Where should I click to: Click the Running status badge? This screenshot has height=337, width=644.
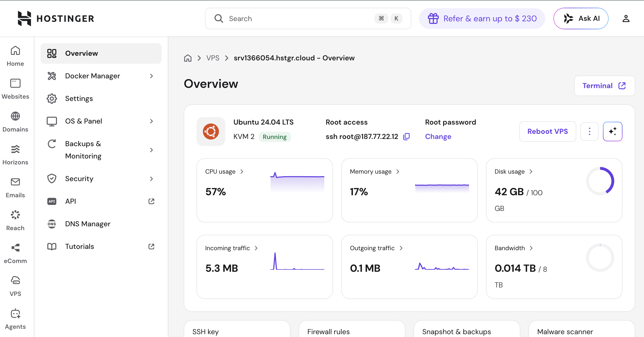pos(275,137)
